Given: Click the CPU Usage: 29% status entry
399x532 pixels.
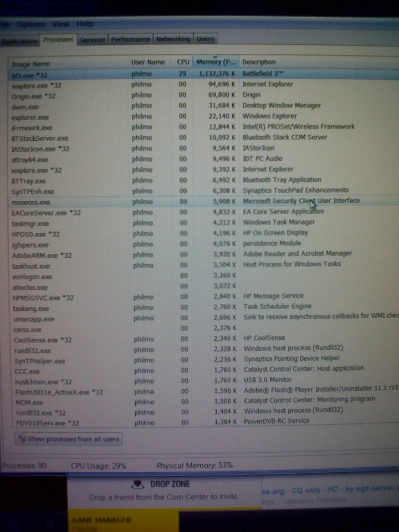Looking at the screenshot, I should [99, 466].
